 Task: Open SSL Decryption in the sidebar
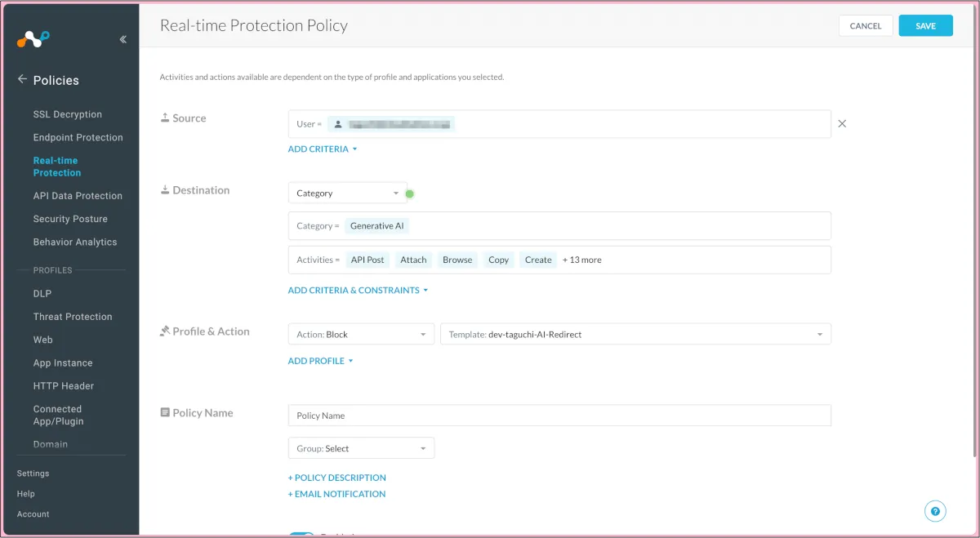coord(68,114)
